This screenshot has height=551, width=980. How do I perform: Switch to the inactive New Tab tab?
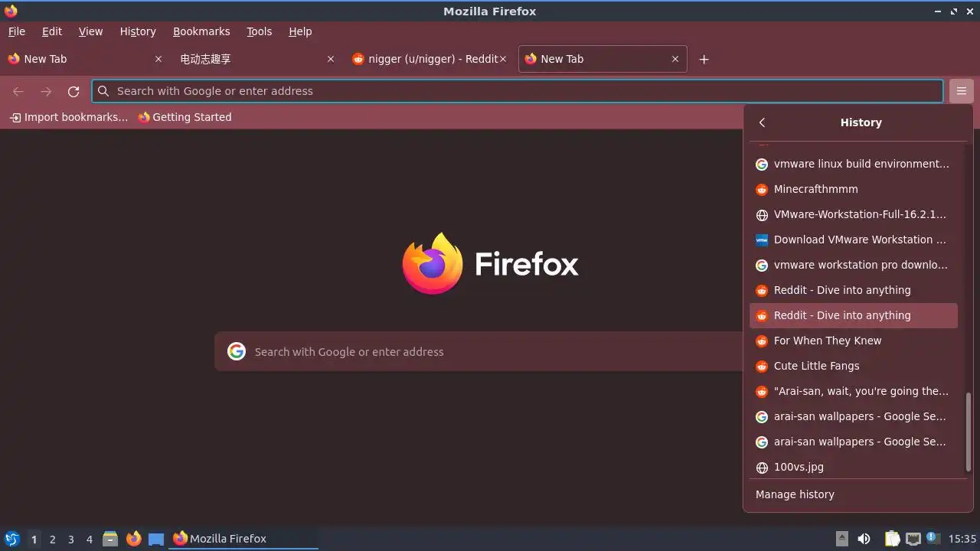pyautogui.click(x=84, y=59)
